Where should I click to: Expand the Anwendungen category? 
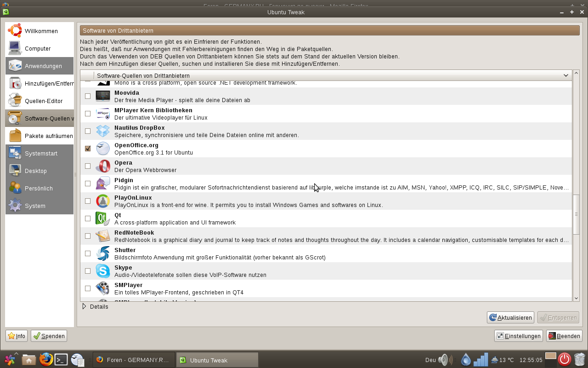coord(40,66)
